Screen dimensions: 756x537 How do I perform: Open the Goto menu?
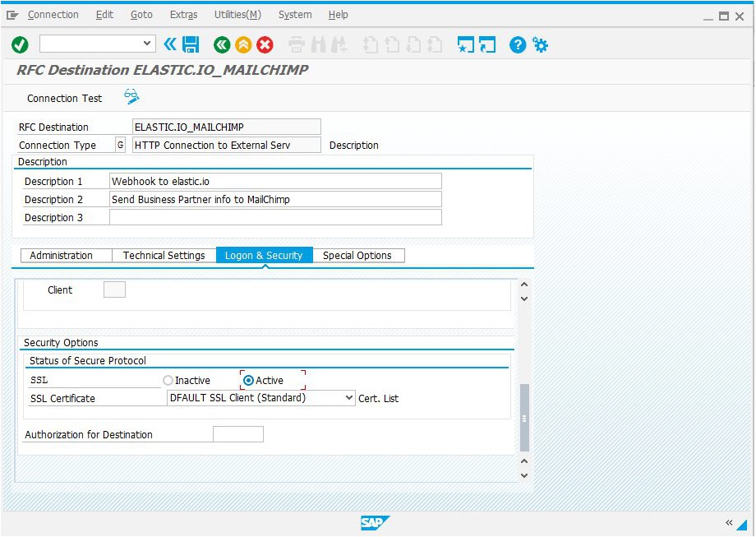pos(141,15)
